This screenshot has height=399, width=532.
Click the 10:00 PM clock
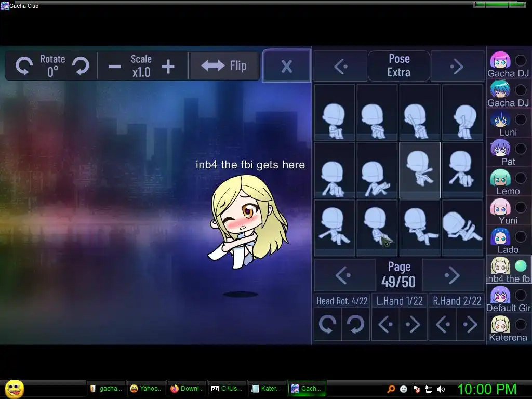coord(487,389)
